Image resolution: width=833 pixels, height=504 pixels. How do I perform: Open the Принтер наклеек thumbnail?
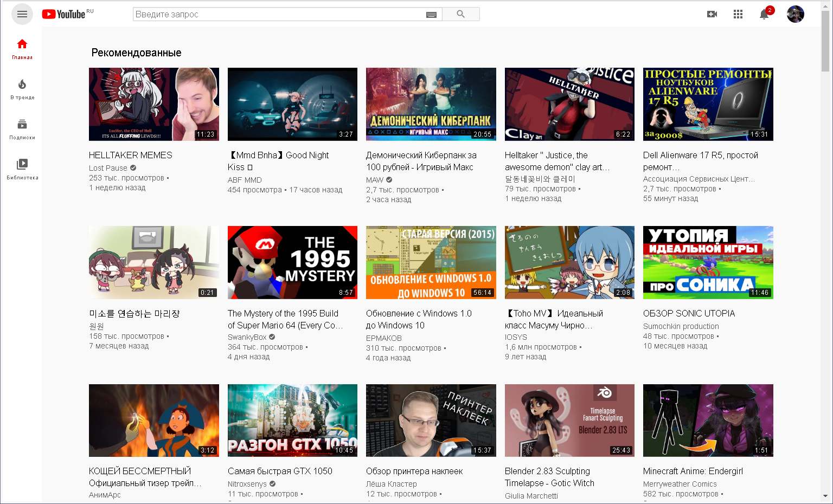[x=431, y=421]
